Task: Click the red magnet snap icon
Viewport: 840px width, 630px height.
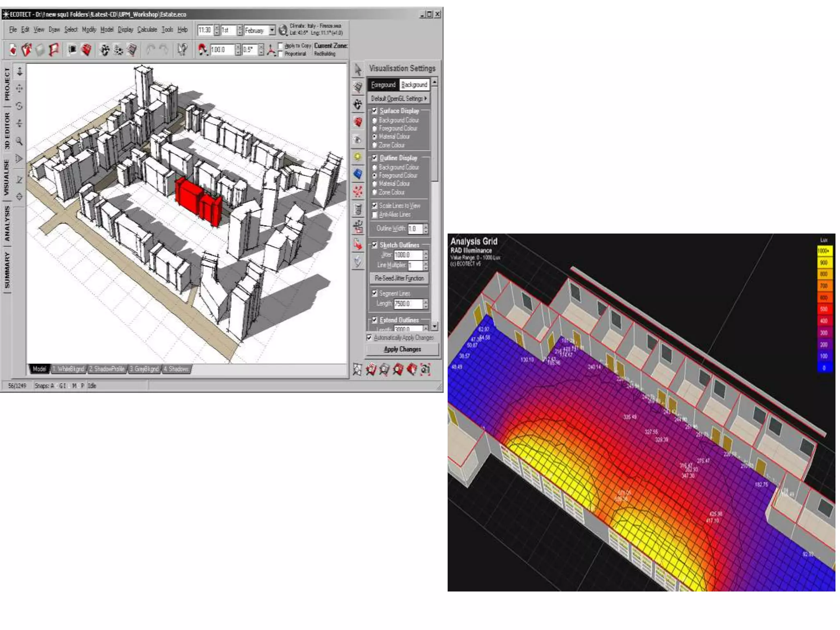Action: pos(202,50)
